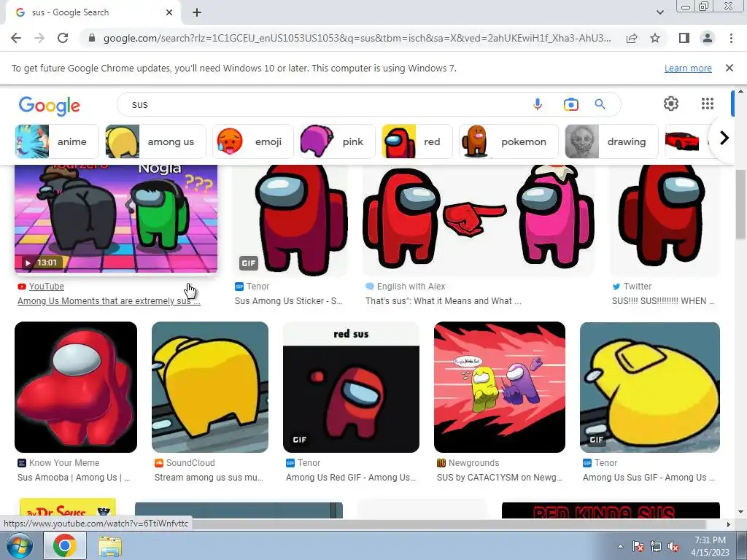Open Chrome from the taskbar
The height and width of the screenshot is (560, 747).
(x=64, y=545)
